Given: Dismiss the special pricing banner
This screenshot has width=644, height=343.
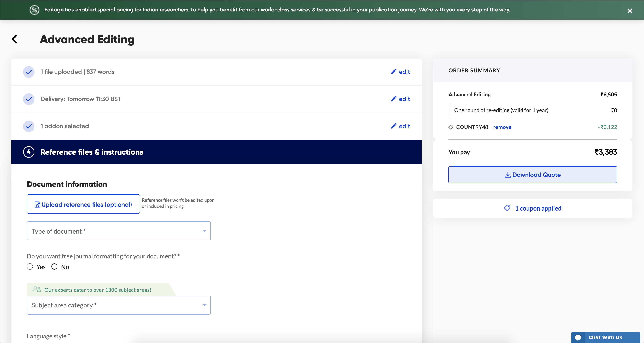Looking at the screenshot, I should (629, 11).
